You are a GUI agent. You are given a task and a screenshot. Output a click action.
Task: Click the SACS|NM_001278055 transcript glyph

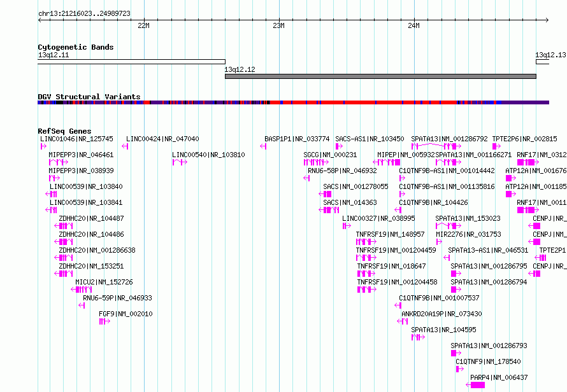point(325,194)
